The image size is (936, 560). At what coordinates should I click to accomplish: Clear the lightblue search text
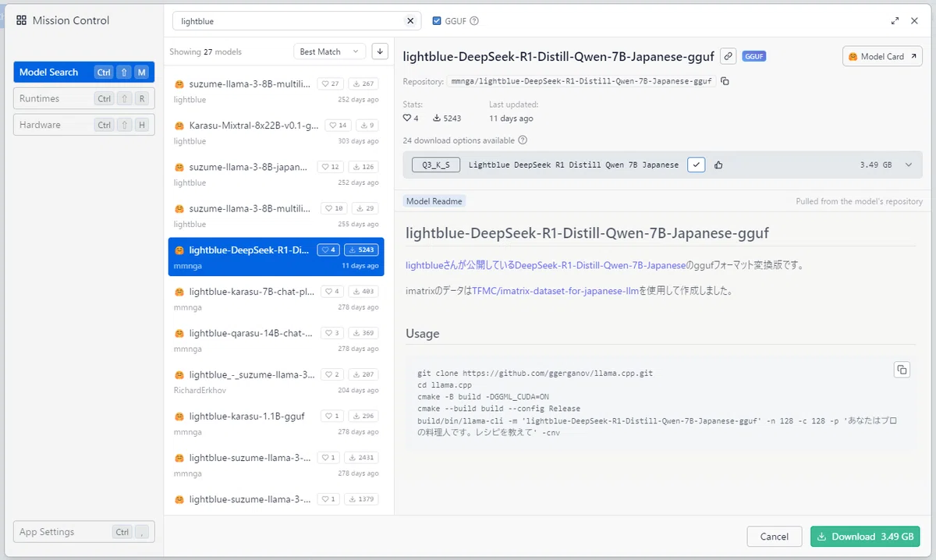(411, 21)
